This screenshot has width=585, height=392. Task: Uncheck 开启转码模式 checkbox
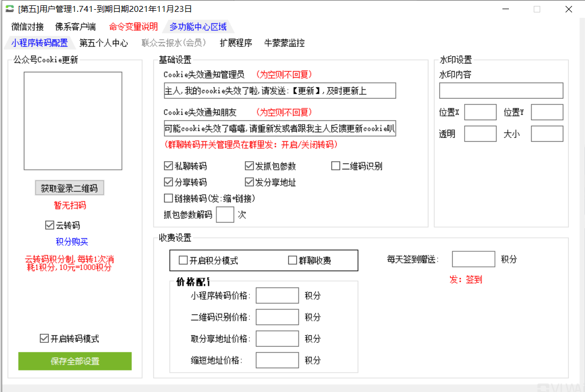[44, 339]
